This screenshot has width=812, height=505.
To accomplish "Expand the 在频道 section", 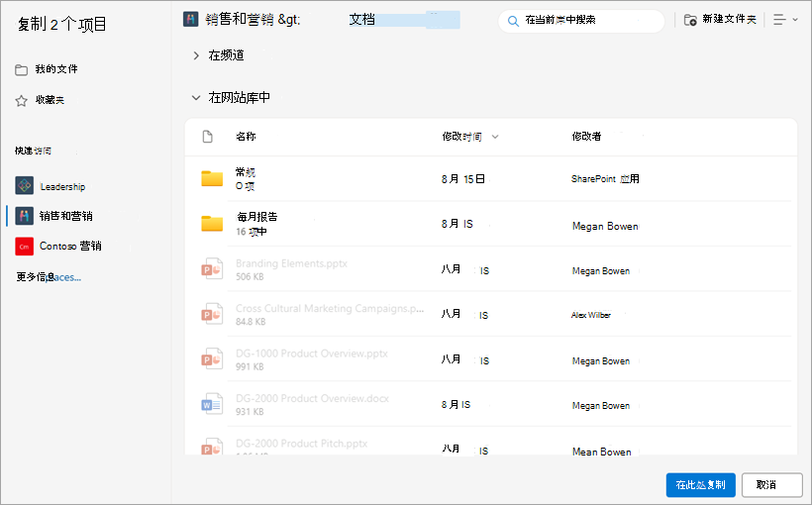I will point(196,55).
